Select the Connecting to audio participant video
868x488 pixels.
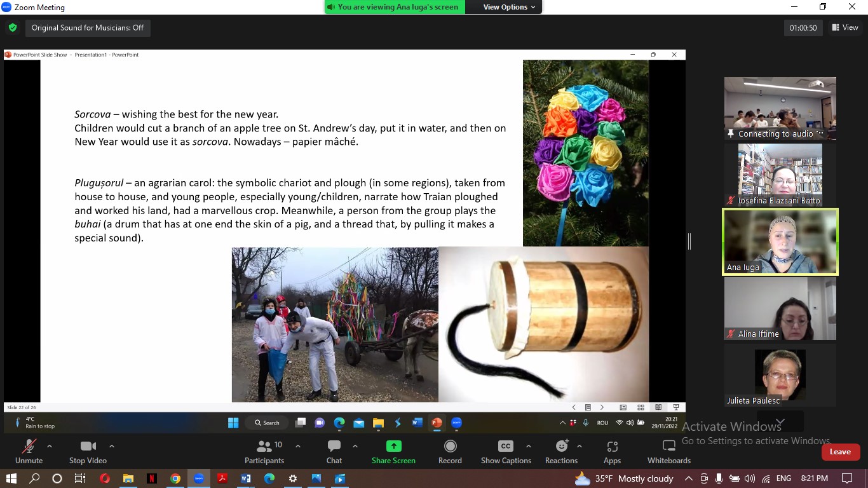coord(780,109)
